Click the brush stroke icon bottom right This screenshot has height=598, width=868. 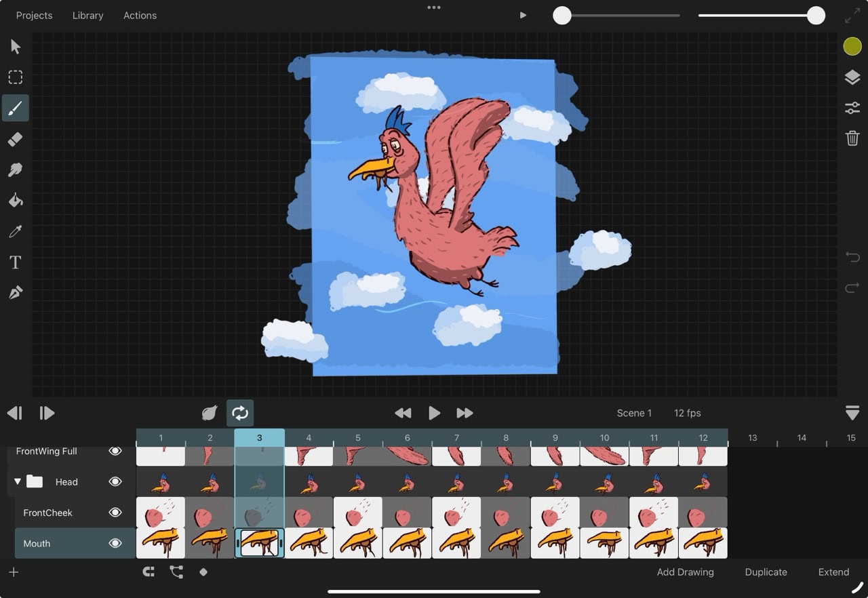857,587
